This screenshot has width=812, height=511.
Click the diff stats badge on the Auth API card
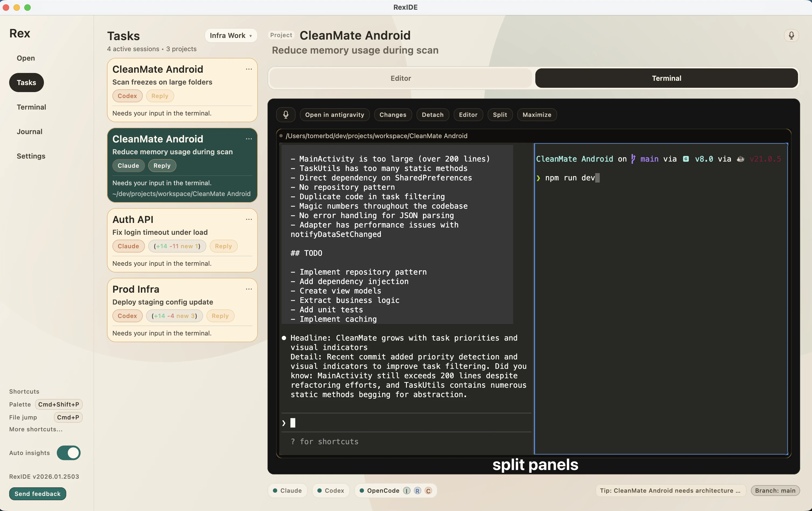177,246
